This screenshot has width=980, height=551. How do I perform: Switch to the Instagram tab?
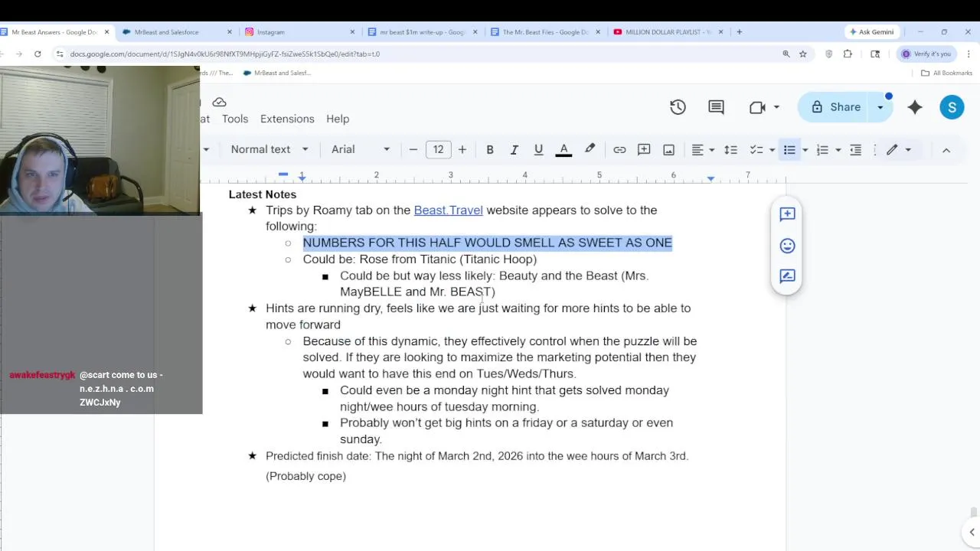pos(299,32)
